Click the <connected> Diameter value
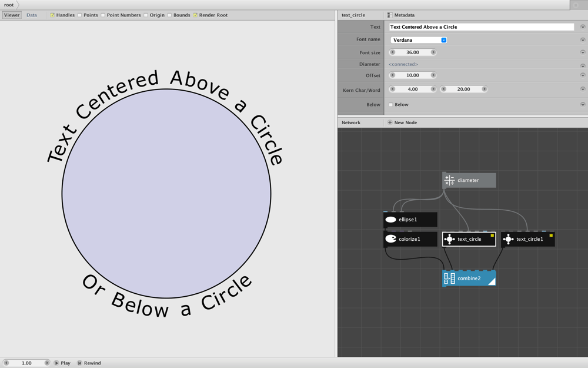 (403, 64)
